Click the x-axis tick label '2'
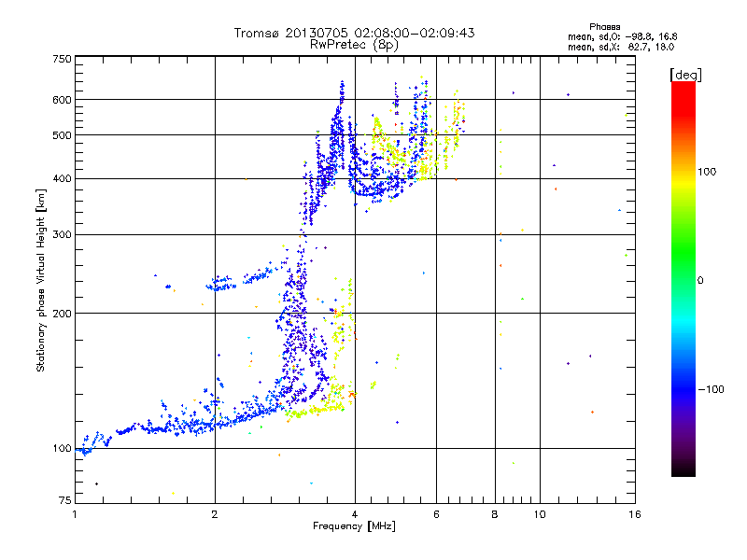Image resolution: width=747 pixels, height=560 pixels. click(x=215, y=514)
